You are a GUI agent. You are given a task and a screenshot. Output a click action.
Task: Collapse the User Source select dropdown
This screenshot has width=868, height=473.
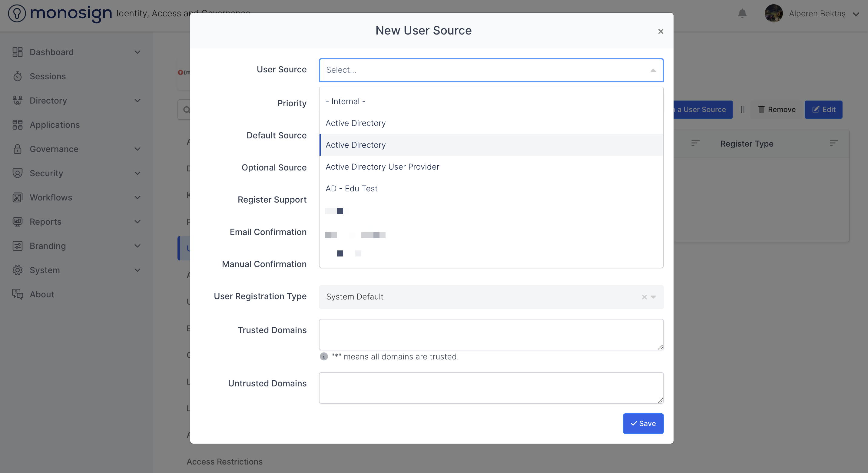(653, 70)
